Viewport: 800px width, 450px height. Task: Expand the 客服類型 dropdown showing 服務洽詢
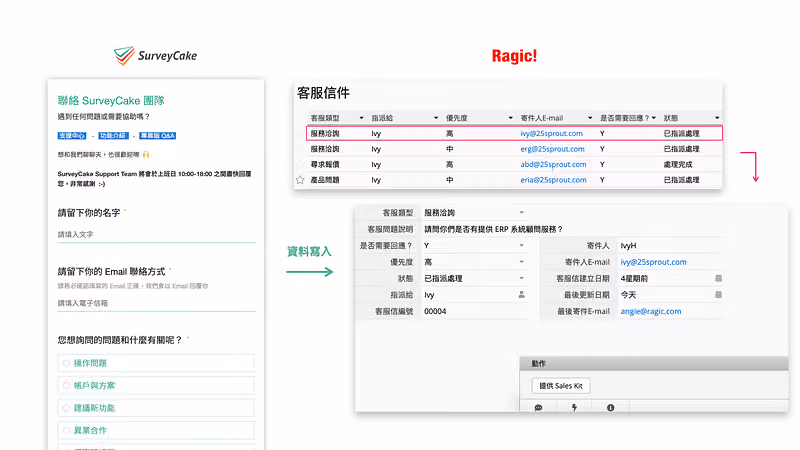(x=521, y=212)
